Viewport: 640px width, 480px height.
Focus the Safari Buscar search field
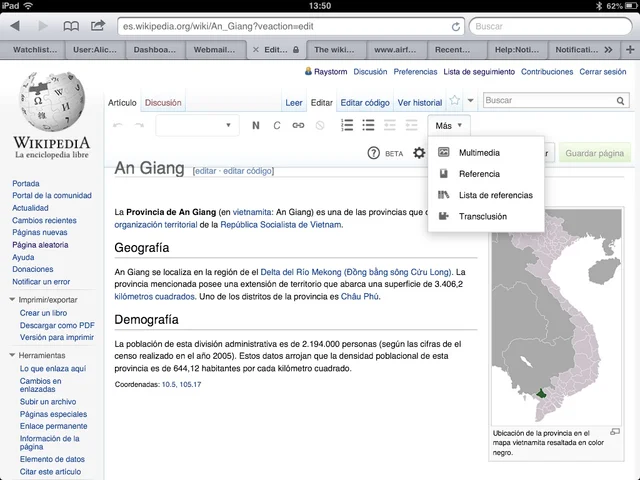(x=550, y=27)
